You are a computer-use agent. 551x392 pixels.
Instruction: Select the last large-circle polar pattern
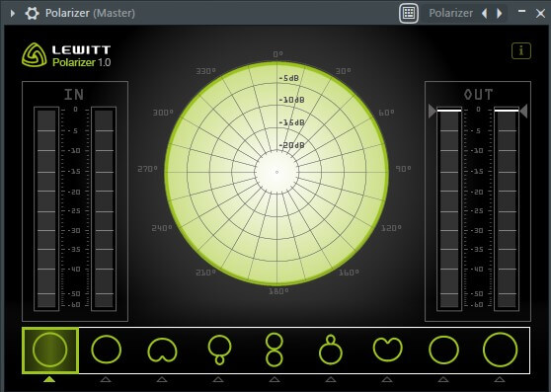pos(500,350)
